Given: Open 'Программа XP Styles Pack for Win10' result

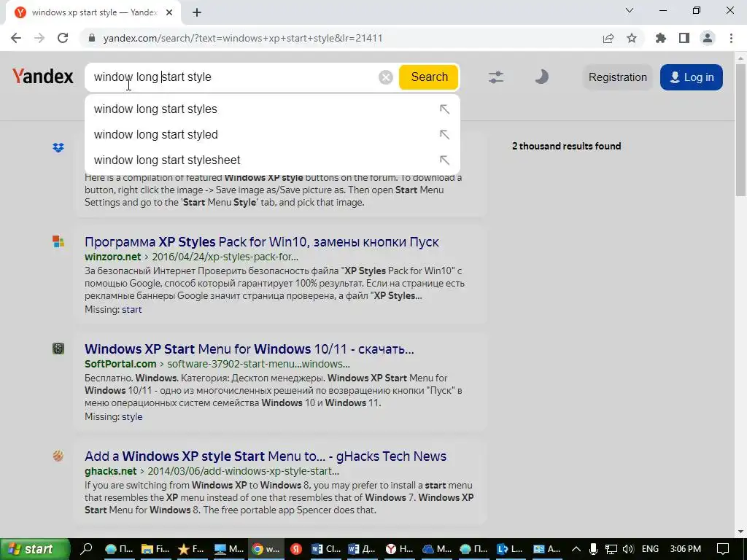Looking at the screenshot, I should [262, 242].
